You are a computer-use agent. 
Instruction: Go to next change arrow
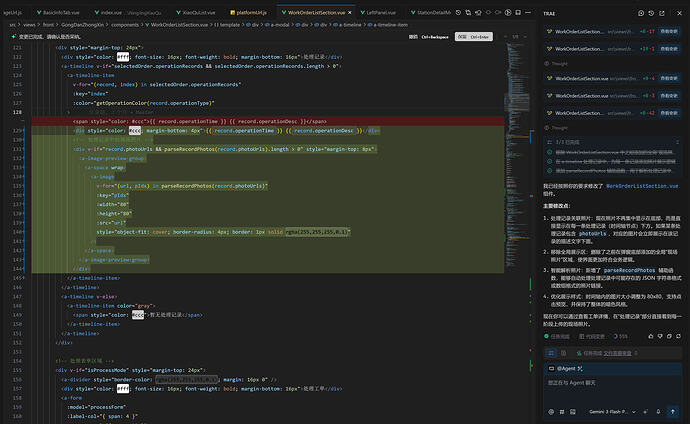click(x=525, y=37)
